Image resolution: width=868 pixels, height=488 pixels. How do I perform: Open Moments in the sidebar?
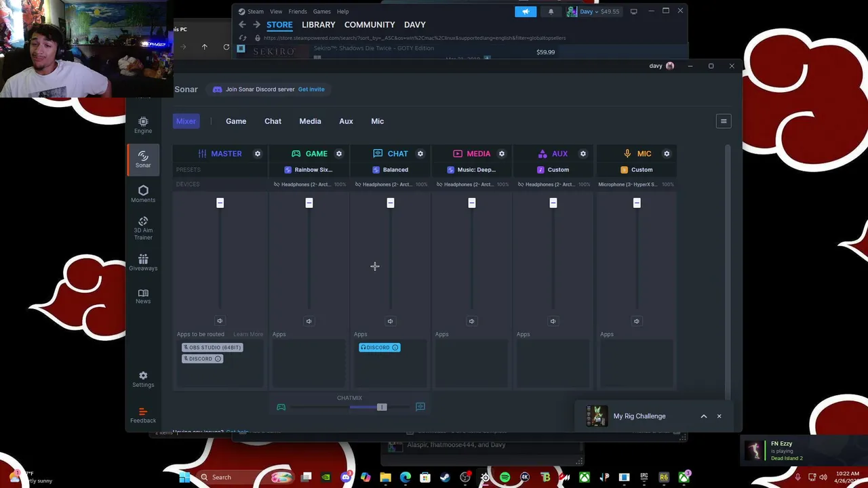(x=143, y=194)
